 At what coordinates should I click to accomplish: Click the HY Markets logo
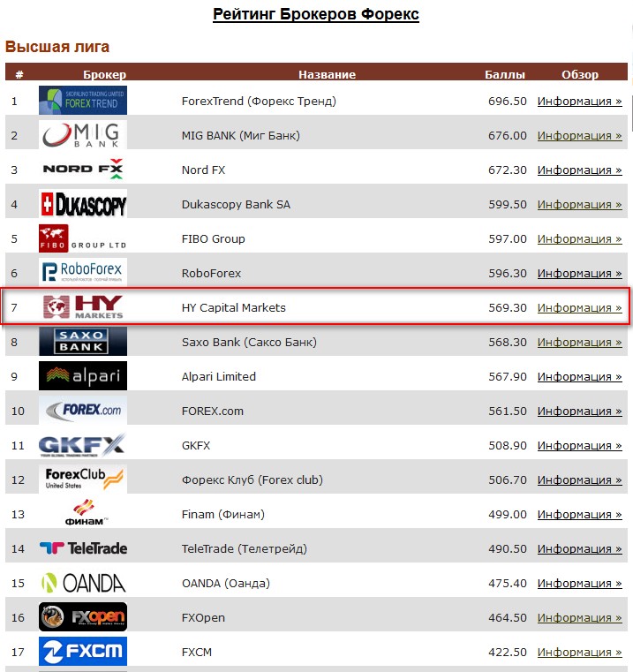click(x=83, y=306)
